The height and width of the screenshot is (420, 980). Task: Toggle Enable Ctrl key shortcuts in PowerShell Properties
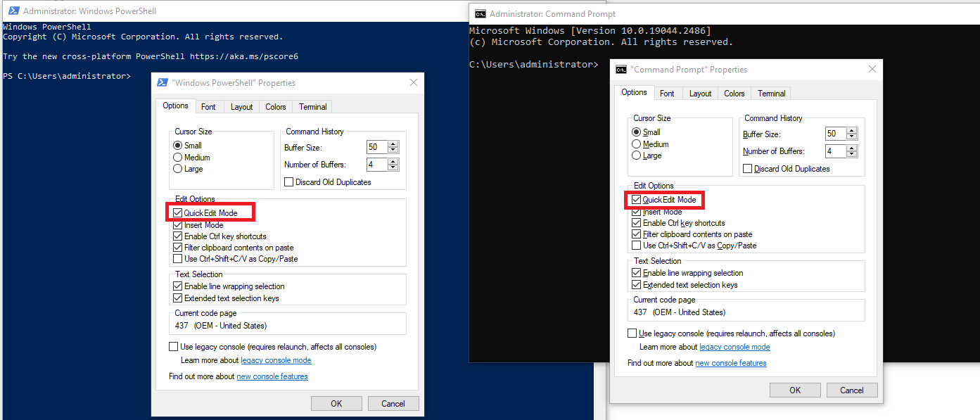[x=178, y=236]
